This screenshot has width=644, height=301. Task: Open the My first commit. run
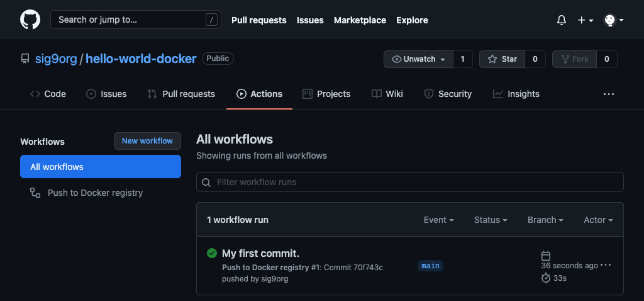[261, 253]
